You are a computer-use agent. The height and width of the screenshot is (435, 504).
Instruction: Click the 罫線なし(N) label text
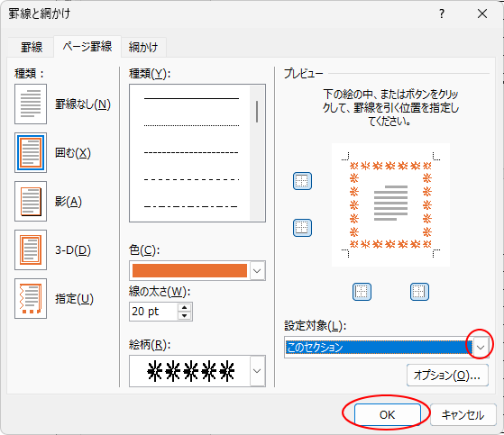click(83, 104)
